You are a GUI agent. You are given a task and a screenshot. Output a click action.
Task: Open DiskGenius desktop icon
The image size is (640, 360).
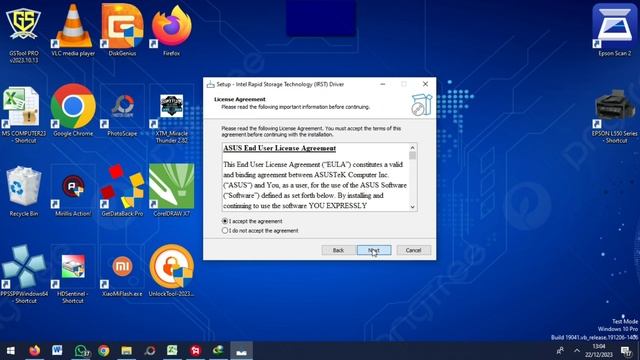tap(122, 29)
